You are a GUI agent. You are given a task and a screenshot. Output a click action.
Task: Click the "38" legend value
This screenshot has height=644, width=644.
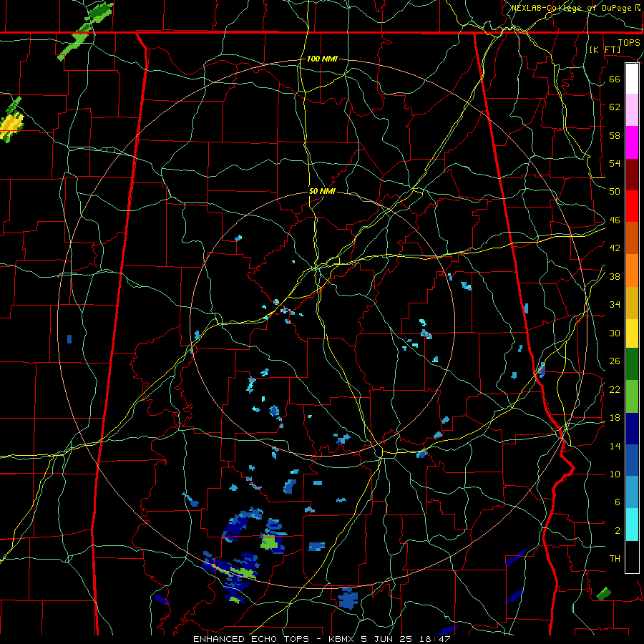pos(615,277)
